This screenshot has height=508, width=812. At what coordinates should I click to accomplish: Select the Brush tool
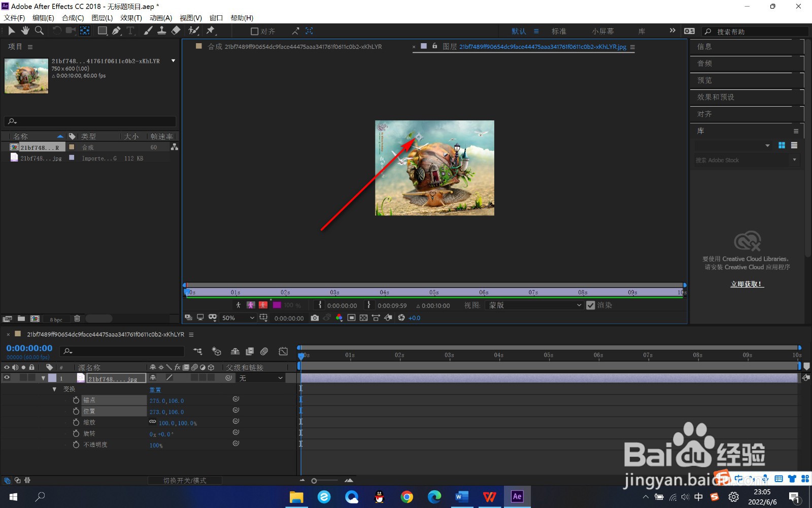click(x=148, y=31)
